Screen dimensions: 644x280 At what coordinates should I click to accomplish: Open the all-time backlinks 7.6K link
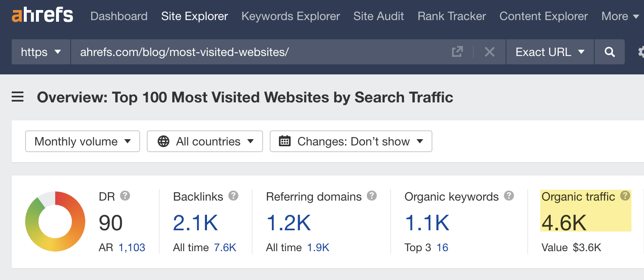click(225, 247)
